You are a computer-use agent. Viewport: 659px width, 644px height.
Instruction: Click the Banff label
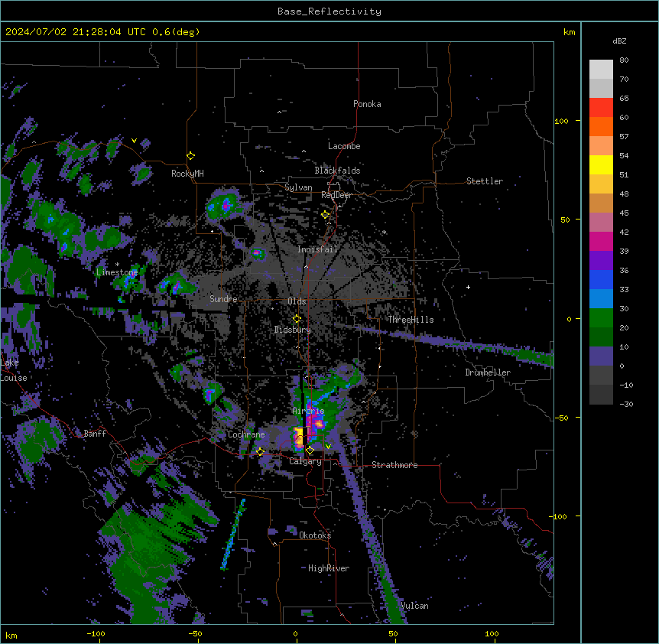tap(95, 434)
